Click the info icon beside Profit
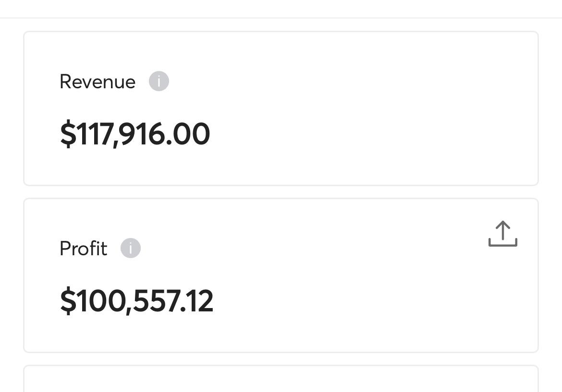The width and height of the screenshot is (562, 392). pyautogui.click(x=130, y=248)
